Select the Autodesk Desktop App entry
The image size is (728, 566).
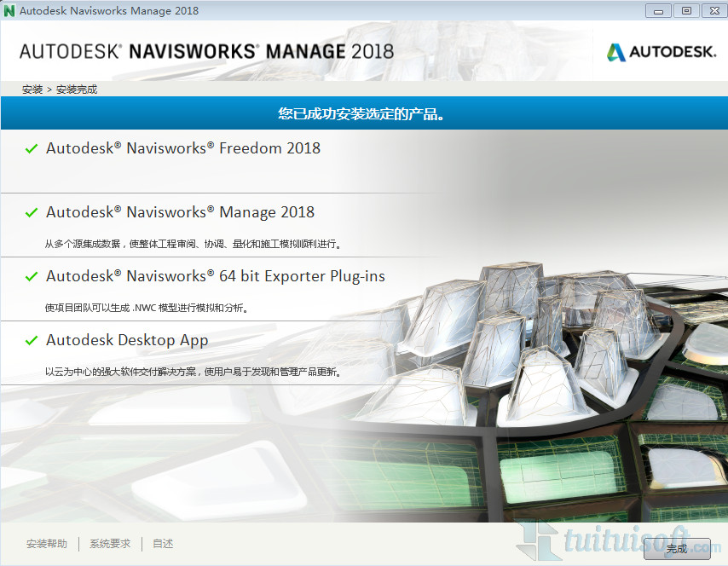point(127,340)
